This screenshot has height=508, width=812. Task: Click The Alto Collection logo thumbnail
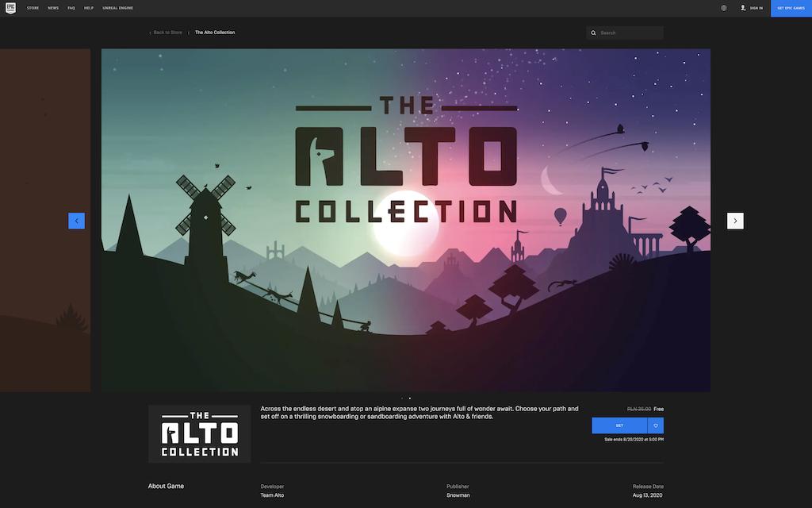click(x=199, y=434)
